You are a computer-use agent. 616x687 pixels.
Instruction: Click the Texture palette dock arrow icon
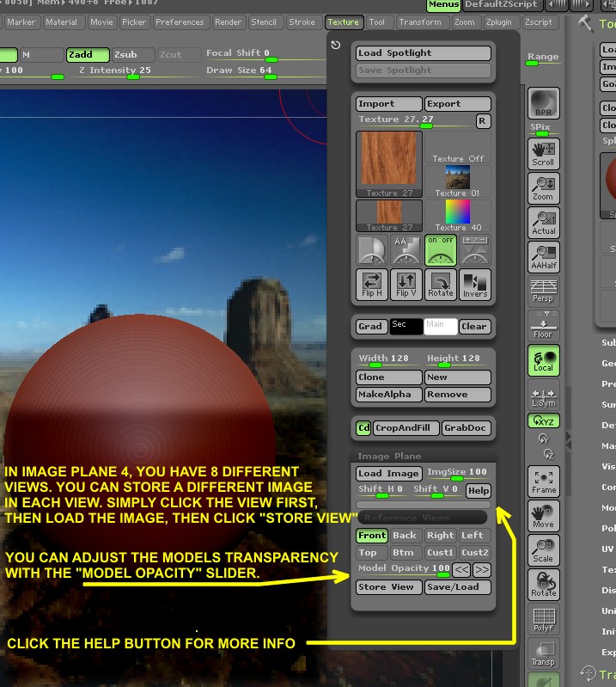point(336,45)
